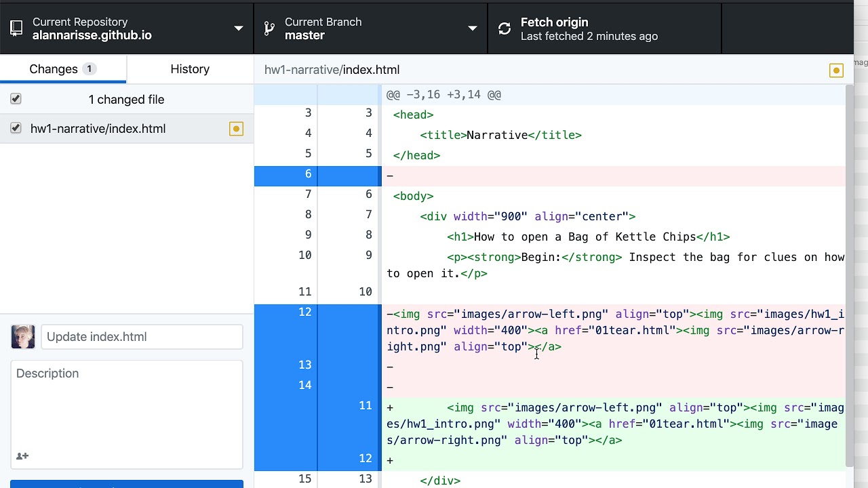Click the user avatar beside commit summary
This screenshot has width=868, height=488.
(x=23, y=337)
